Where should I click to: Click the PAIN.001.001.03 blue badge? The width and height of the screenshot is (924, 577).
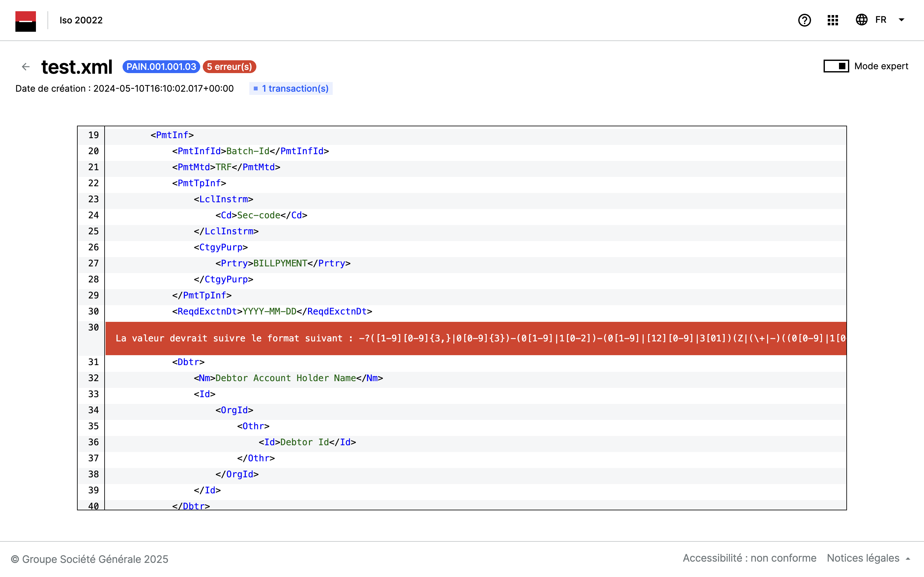point(161,67)
